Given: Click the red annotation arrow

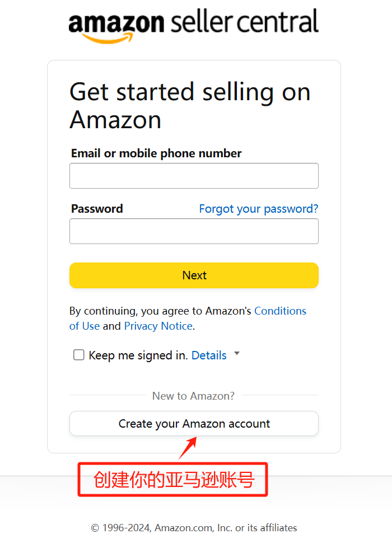Looking at the screenshot, I should pos(189,448).
